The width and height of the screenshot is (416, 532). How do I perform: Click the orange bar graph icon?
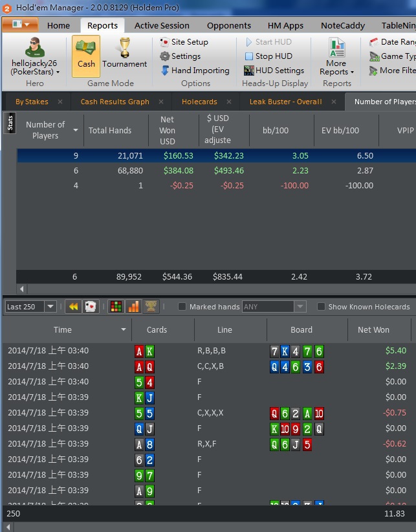pos(133,307)
